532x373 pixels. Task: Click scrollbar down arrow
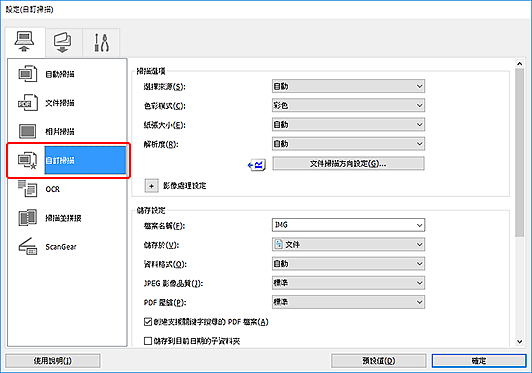[x=519, y=342]
